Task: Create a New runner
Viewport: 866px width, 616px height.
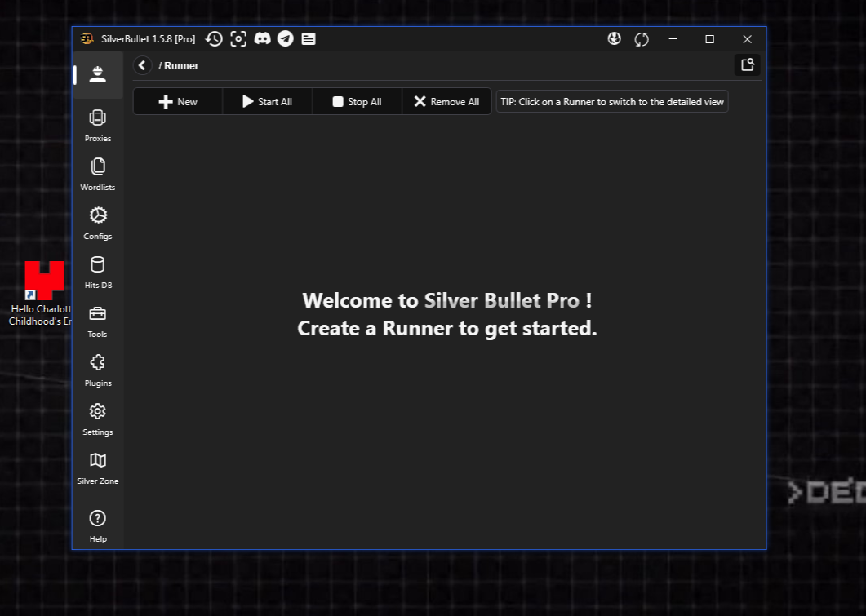Action: pyautogui.click(x=178, y=101)
